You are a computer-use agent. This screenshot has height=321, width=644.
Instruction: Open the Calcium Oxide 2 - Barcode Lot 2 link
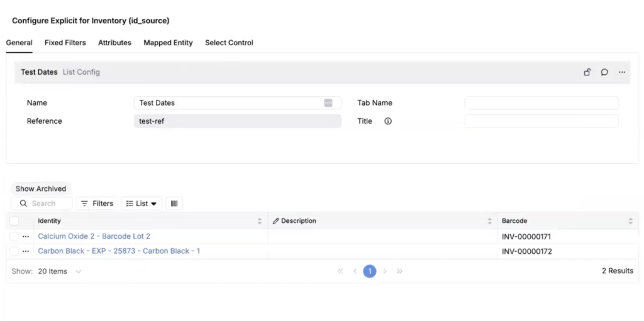click(x=94, y=237)
